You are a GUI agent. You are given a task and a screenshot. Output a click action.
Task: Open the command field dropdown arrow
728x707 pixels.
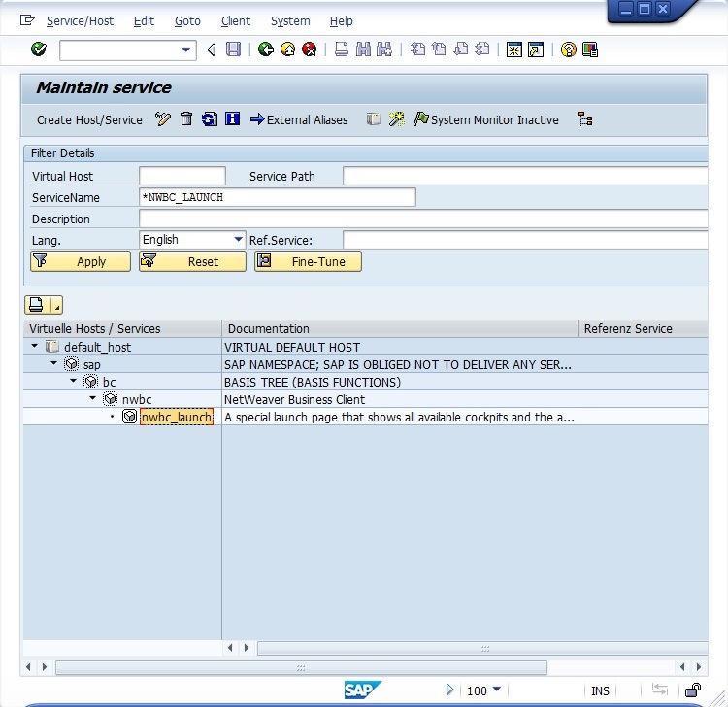[x=186, y=50]
